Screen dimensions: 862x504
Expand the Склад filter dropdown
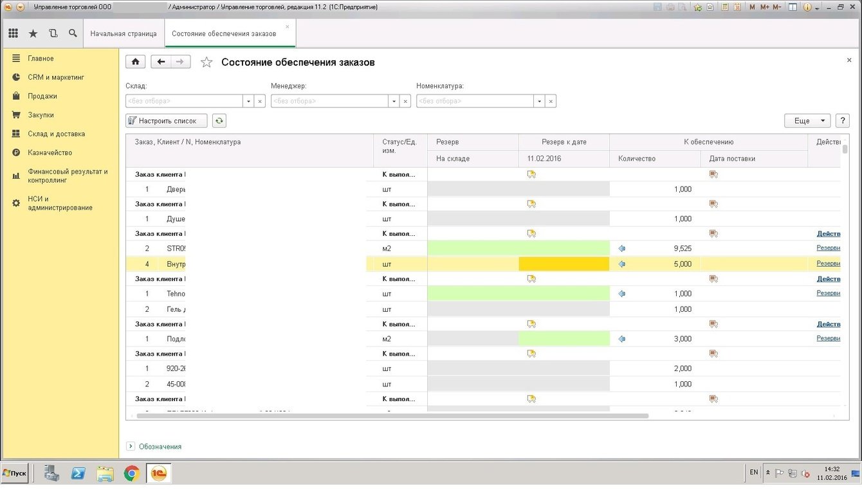click(248, 102)
